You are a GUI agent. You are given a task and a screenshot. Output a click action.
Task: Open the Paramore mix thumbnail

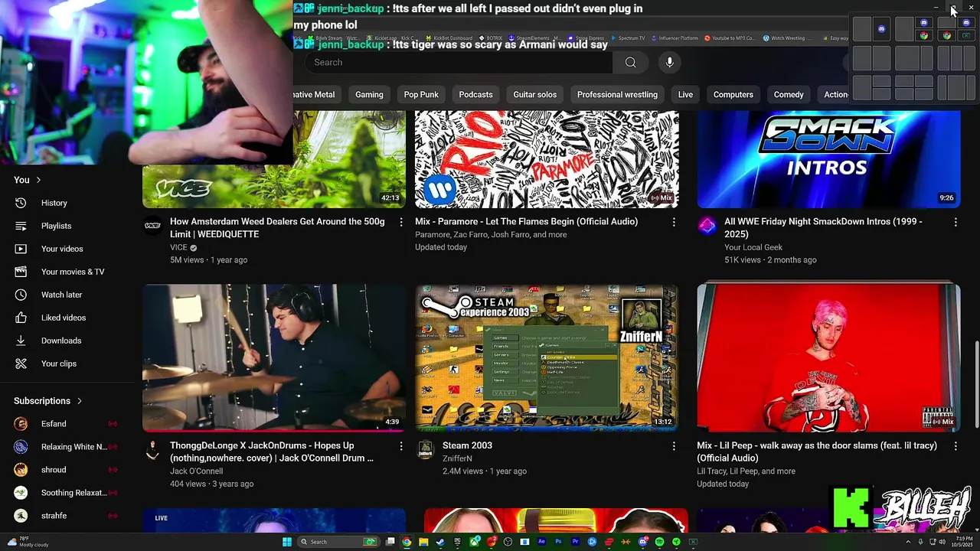[x=547, y=159]
